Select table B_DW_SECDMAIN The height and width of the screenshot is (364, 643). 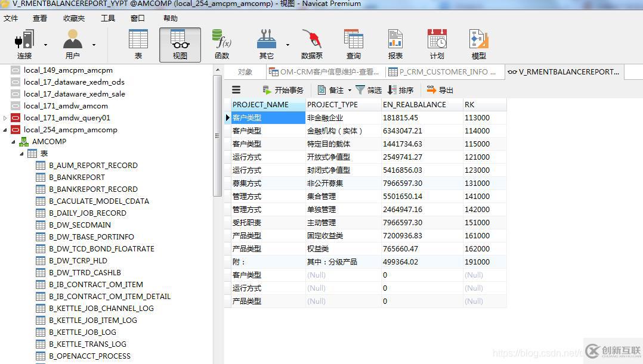point(79,225)
